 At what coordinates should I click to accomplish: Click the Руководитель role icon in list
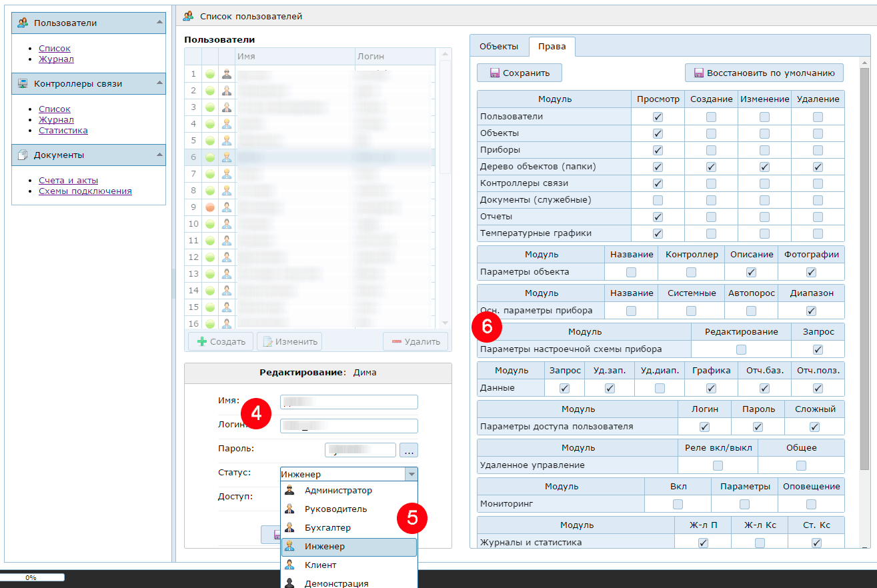tap(289, 509)
